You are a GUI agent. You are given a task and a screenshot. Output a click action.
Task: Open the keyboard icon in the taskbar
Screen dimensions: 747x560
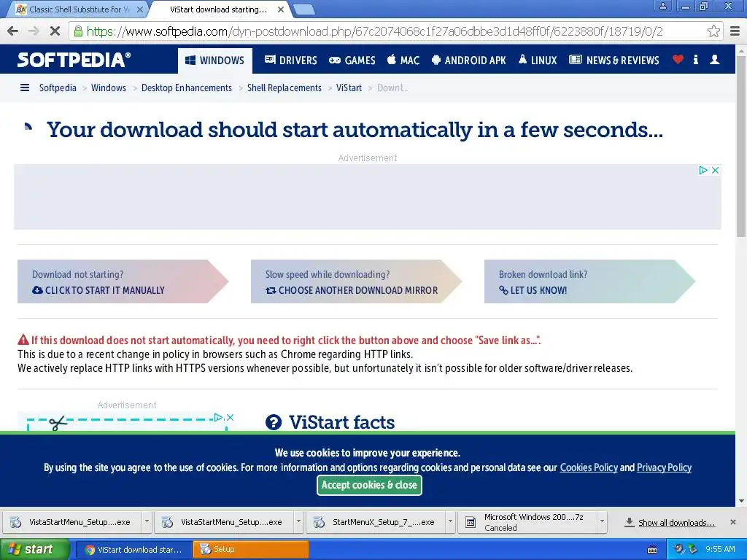pyautogui.click(x=652, y=550)
